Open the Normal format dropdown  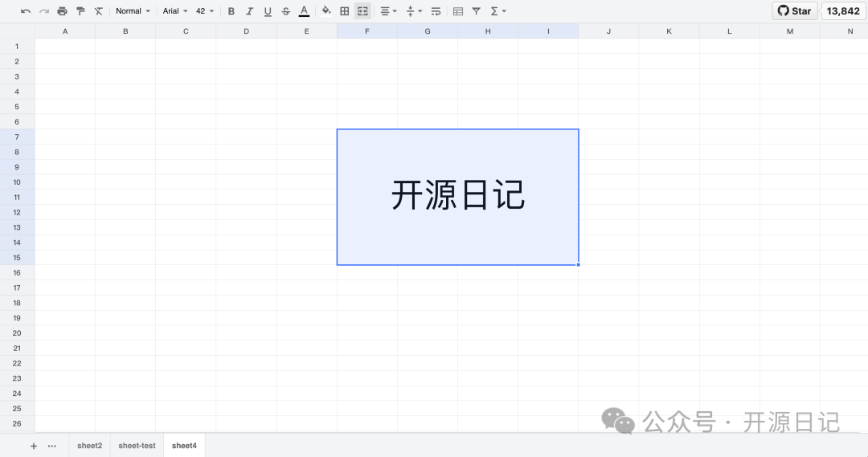(x=133, y=11)
